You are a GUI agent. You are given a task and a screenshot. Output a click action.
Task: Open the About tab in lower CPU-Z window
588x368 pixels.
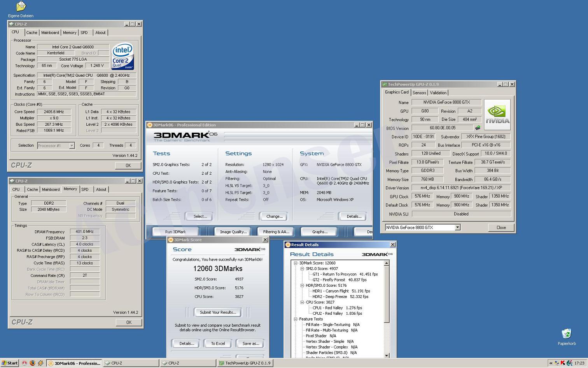click(x=101, y=189)
